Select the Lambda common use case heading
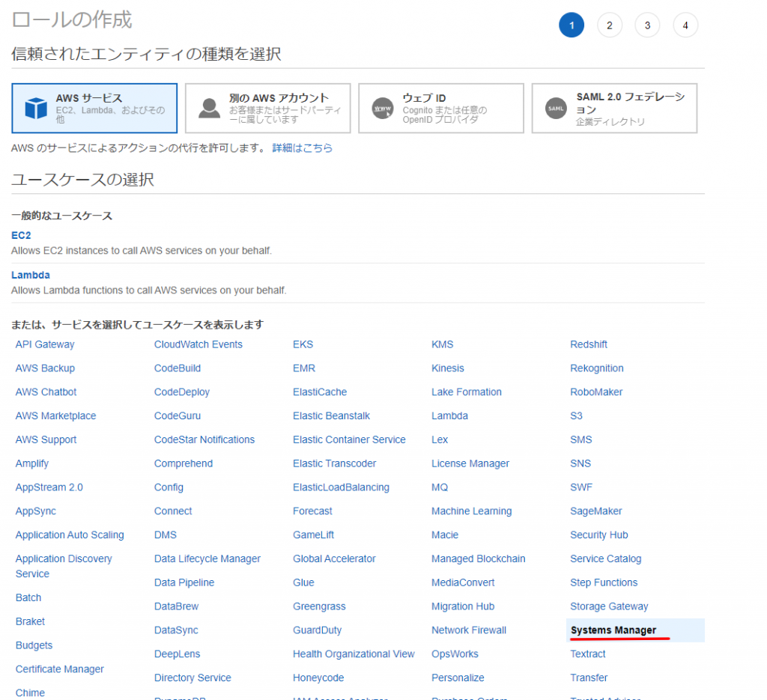This screenshot has height=700, width=767. pos(30,275)
